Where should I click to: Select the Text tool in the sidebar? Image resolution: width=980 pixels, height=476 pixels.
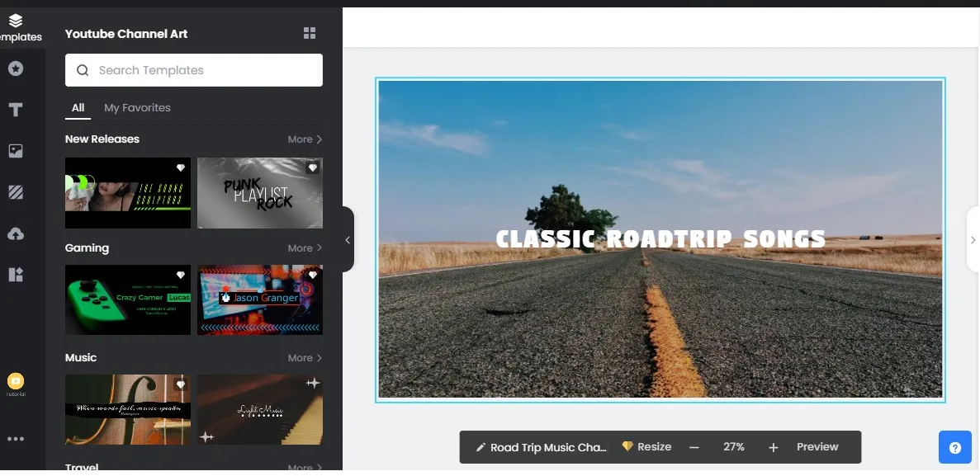point(16,110)
